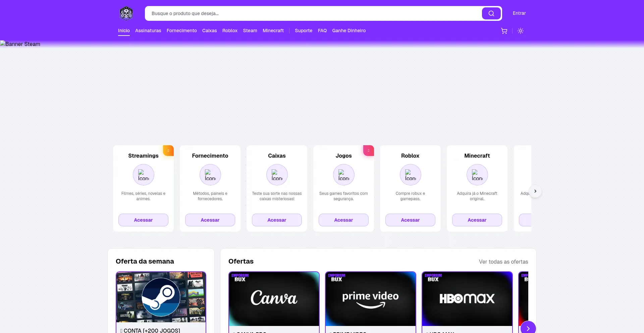Click "Filmes, séries, novelas e animes." description
Viewport: 644px width, 333px height.
(x=143, y=196)
